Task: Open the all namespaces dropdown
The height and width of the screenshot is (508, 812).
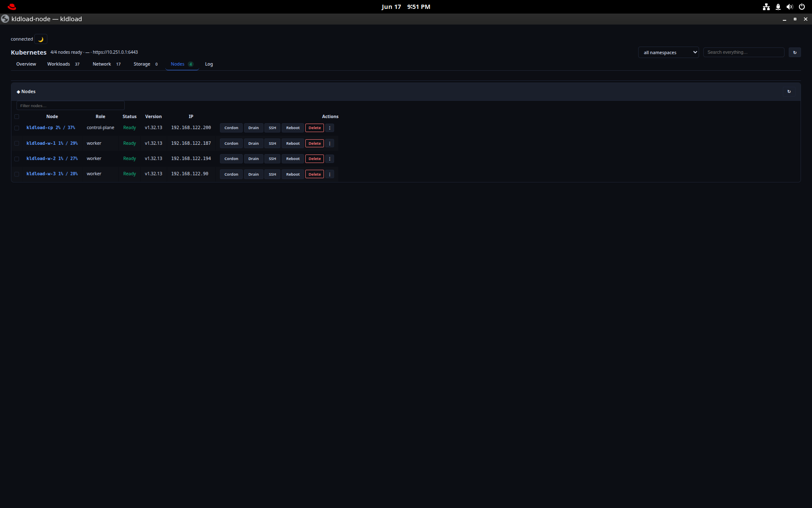Action: (x=668, y=52)
